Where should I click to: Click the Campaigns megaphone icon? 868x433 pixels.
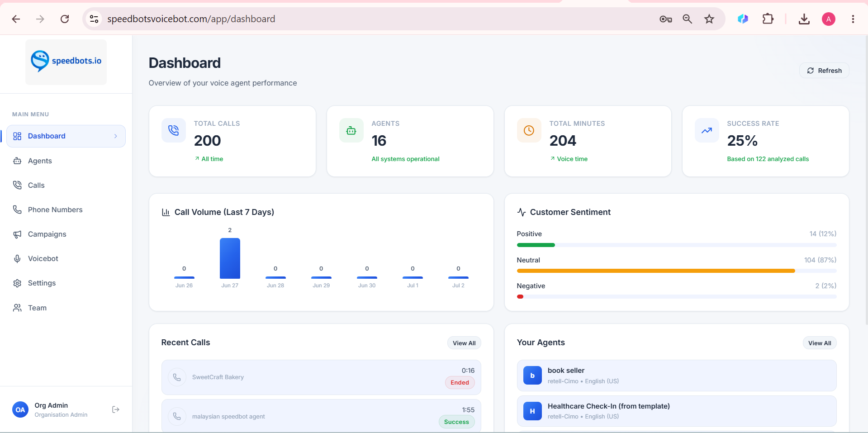tap(17, 234)
